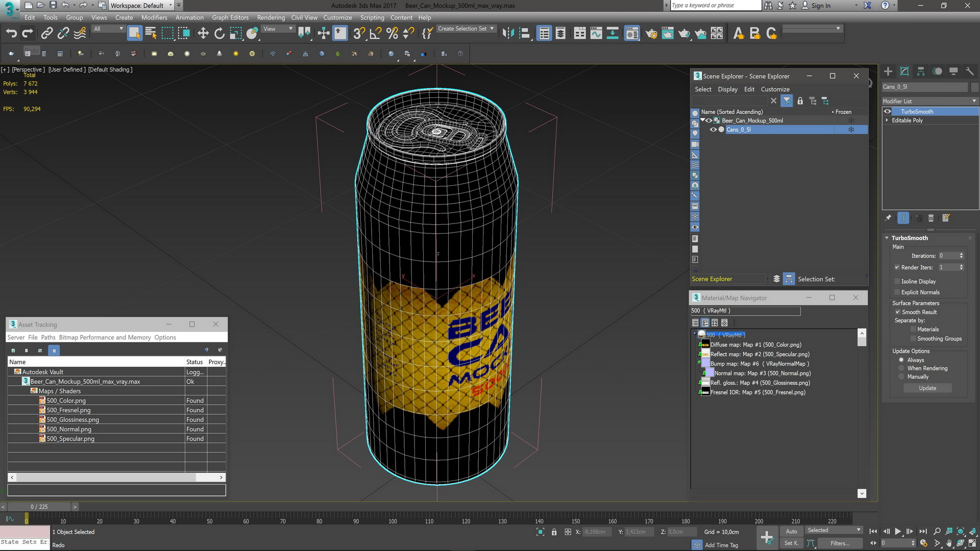The width and height of the screenshot is (980, 551).
Task: Open the Graph Editors menu
Action: (x=230, y=17)
